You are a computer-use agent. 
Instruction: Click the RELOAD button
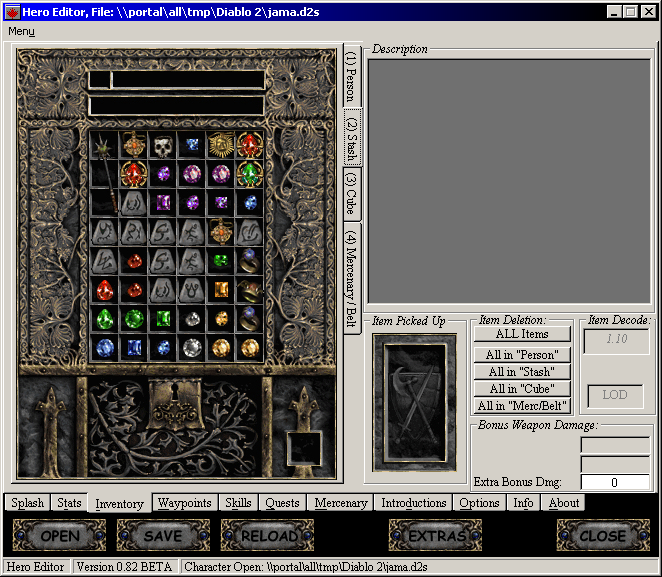coord(267,536)
